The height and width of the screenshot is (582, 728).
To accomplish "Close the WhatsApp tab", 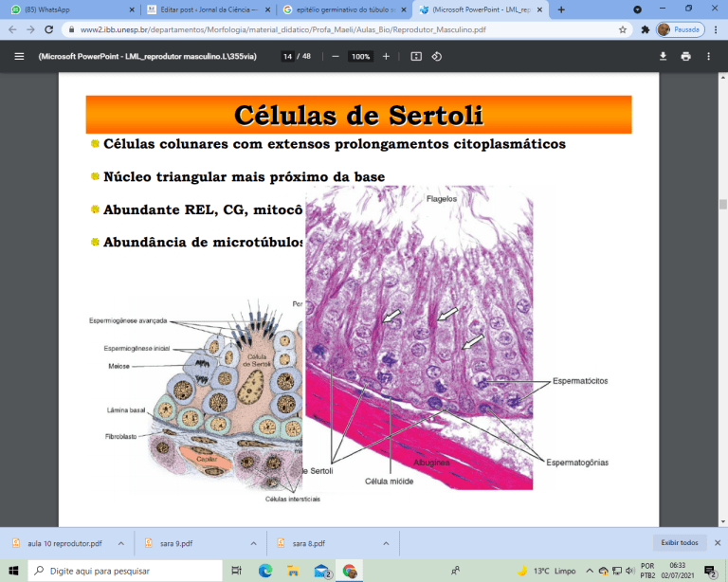I will [x=132, y=9].
